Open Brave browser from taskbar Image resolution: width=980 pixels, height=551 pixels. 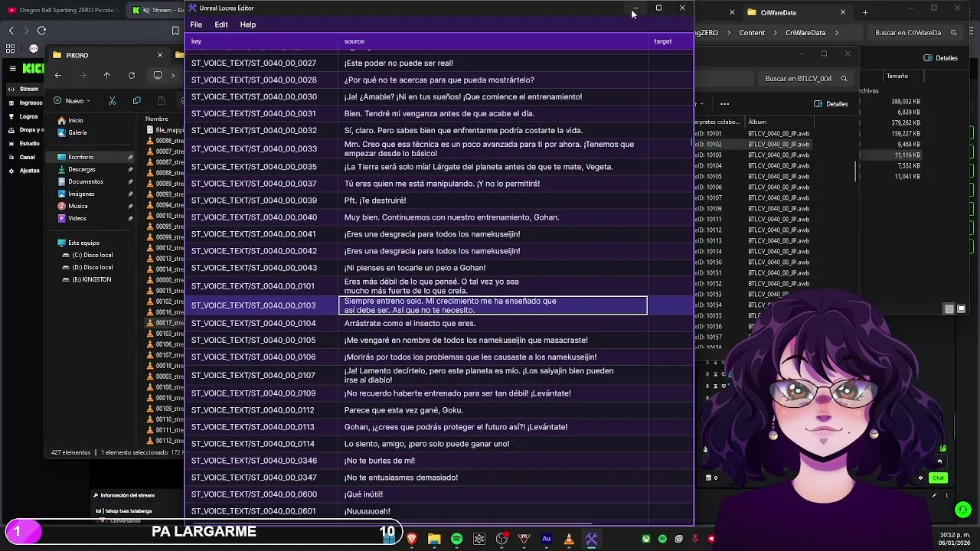coord(412,539)
